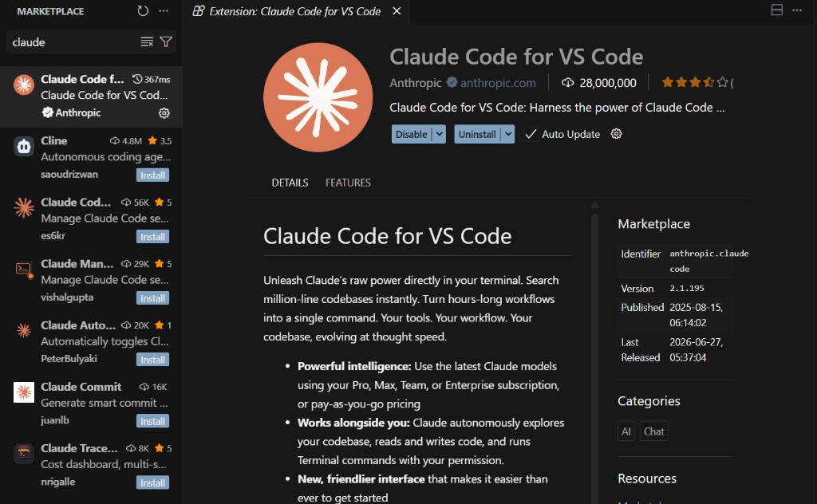This screenshot has height=504, width=817.
Task: Switch to the DETAILS tab
Action: [x=290, y=183]
